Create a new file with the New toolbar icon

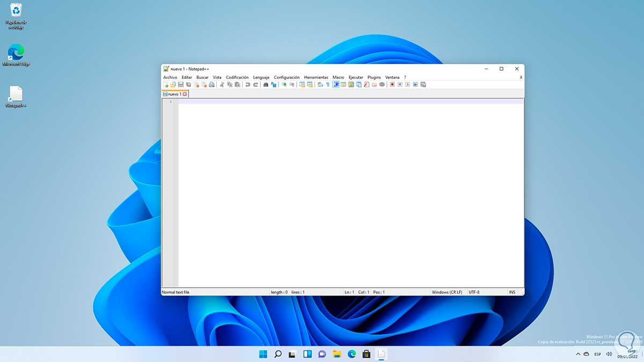point(166,85)
